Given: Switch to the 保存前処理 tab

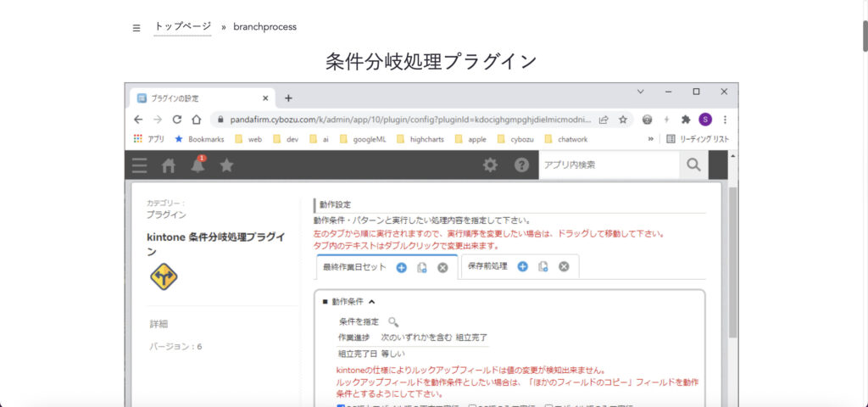Looking at the screenshot, I should click(487, 266).
